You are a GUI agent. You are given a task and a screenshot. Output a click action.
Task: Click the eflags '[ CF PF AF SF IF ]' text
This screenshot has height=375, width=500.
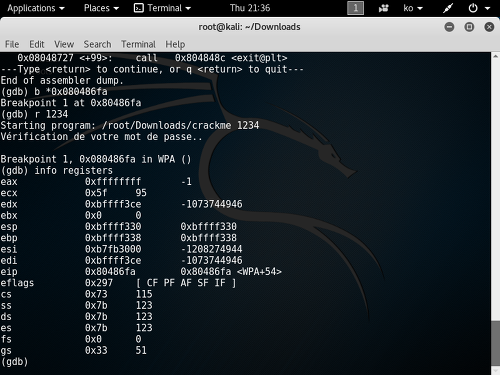[186, 283]
